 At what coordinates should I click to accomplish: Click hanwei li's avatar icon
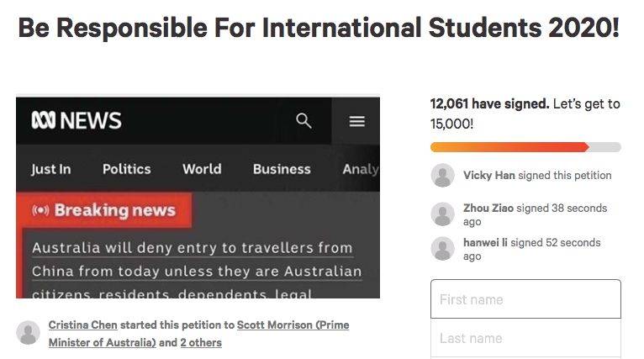pyautogui.click(x=443, y=249)
